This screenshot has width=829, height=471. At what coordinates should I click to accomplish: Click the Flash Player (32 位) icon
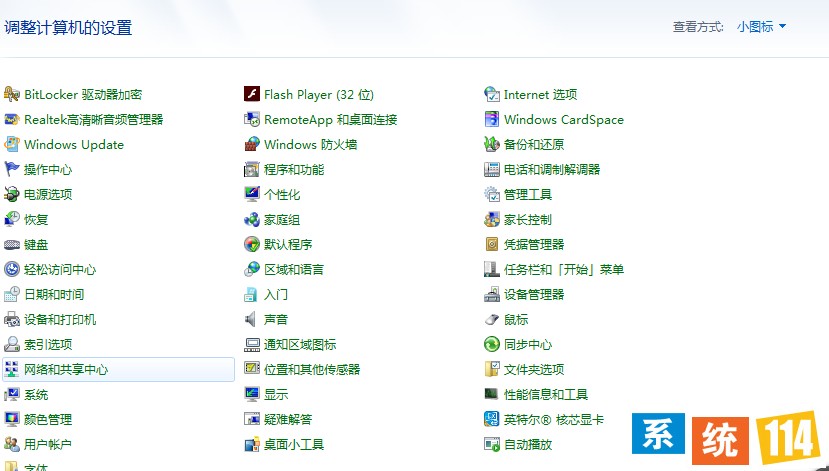click(x=252, y=94)
